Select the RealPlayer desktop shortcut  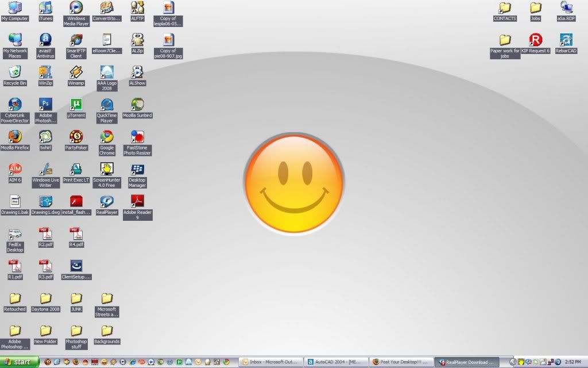pyautogui.click(x=107, y=205)
